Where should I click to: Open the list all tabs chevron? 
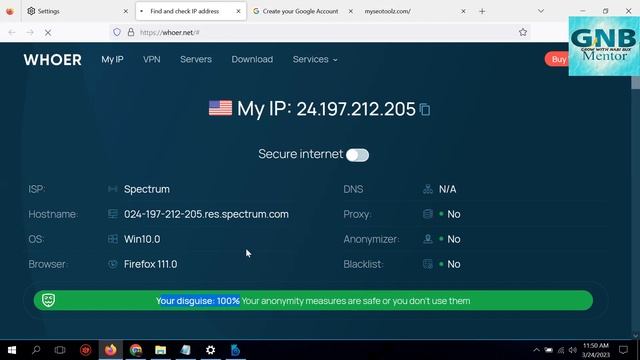coord(541,11)
